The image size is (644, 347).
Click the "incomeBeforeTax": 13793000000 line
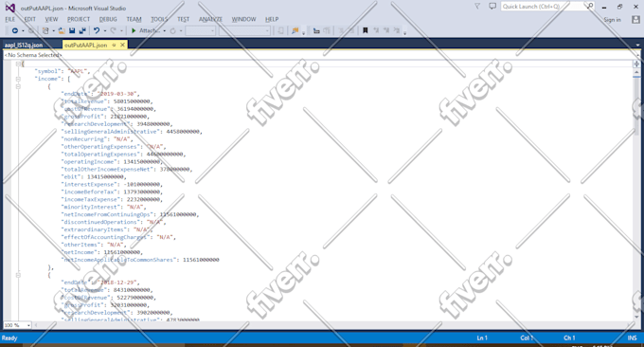tap(112, 192)
